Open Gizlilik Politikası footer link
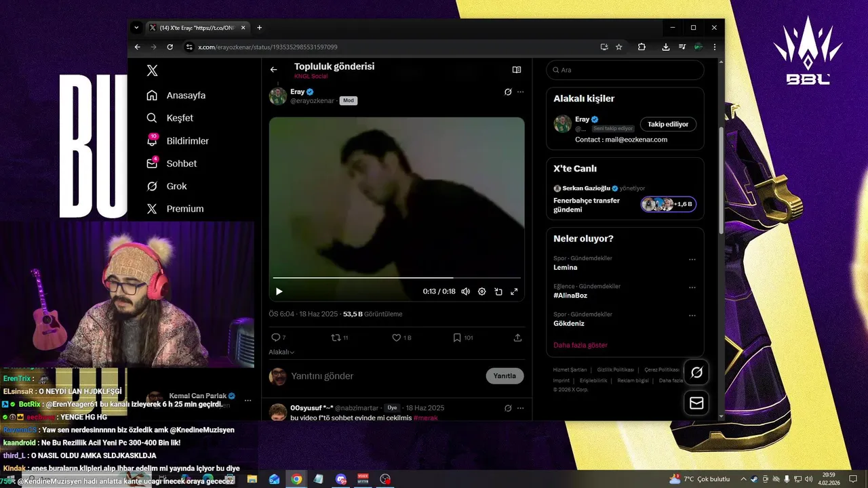Screen dimensions: 868x488 pyautogui.click(x=616, y=369)
